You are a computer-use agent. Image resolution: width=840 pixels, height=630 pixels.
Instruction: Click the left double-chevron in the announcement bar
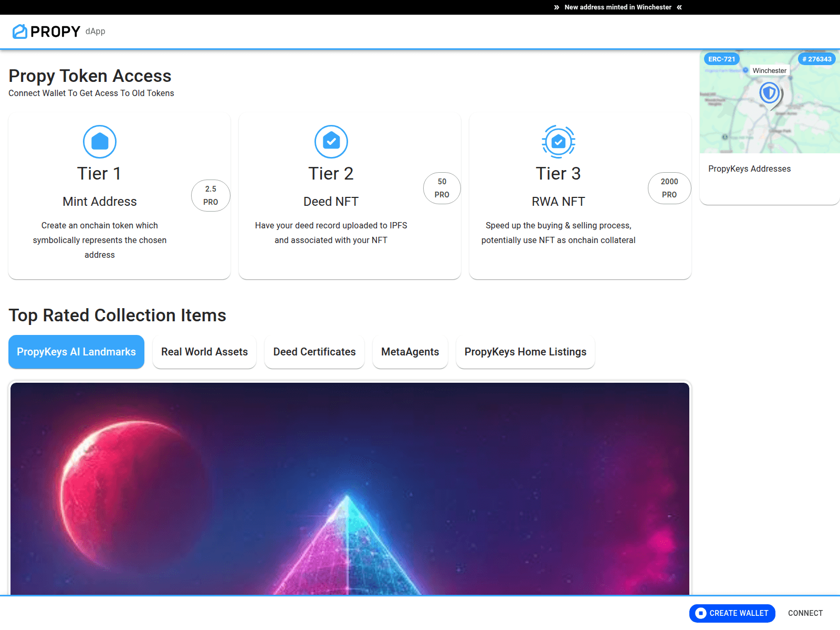(679, 7)
